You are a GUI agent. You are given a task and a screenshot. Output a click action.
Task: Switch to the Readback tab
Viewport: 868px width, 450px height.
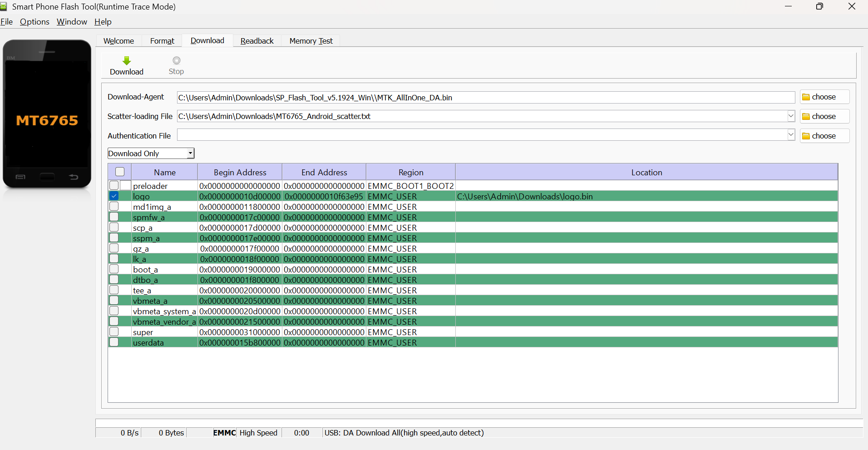[257, 41]
